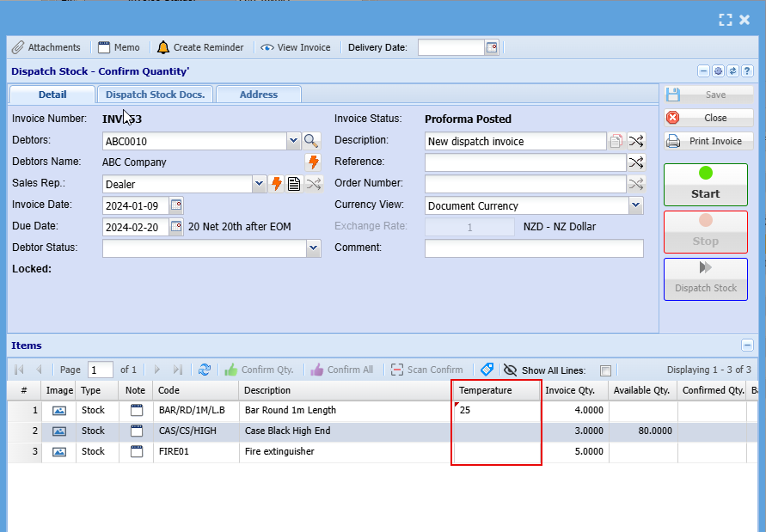Click the lightning icon beside Debtors Name
Image resolution: width=766 pixels, height=532 pixels.
[x=313, y=162]
